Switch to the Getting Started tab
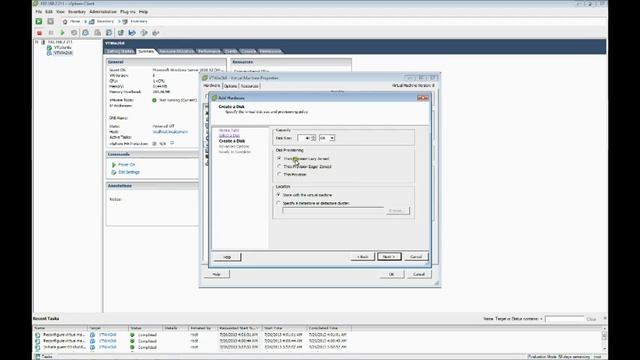640x360 pixels. (x=120, y=51)
